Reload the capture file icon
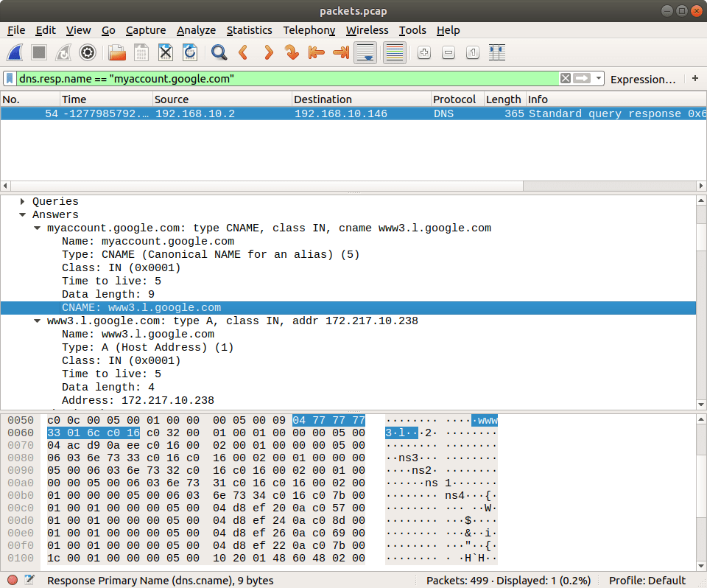Viewport: 707px width, 588px height. click(x=190, y=52)
